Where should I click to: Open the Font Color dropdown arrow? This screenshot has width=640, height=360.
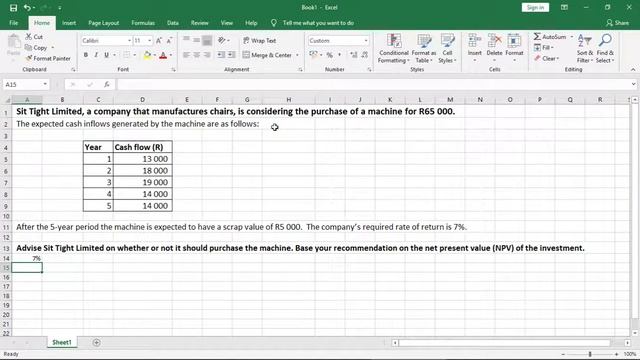click(171, 55)
